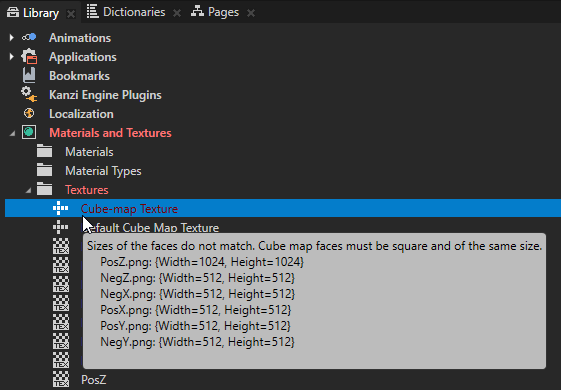Click the Dictionaries list icon
This screenshot has width=561, height=390.
[x=92, y=11]
